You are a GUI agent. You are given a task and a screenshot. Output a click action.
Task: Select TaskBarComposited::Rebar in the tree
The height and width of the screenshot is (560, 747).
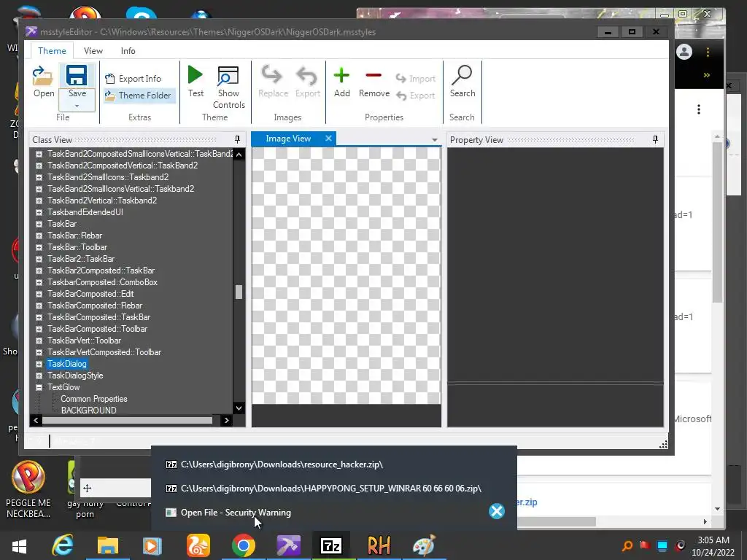[x=95, y=306]
